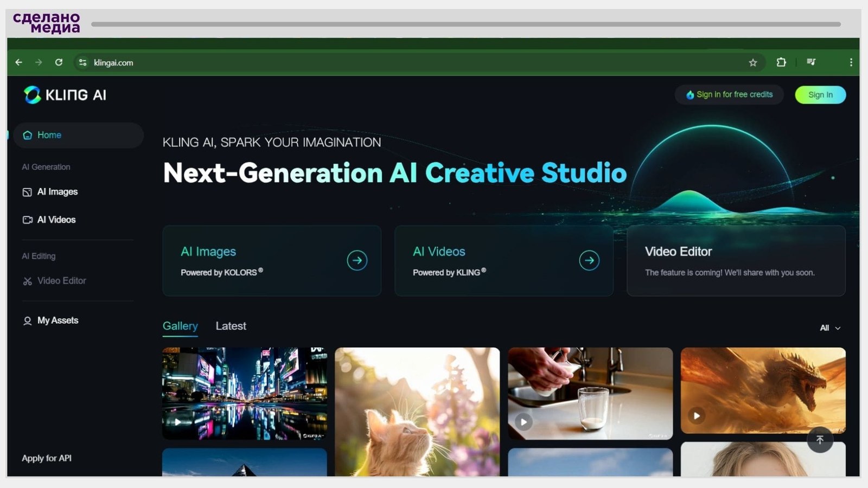Open the media control icon in toolbar
Screen dimensions: 868x488
811,62
